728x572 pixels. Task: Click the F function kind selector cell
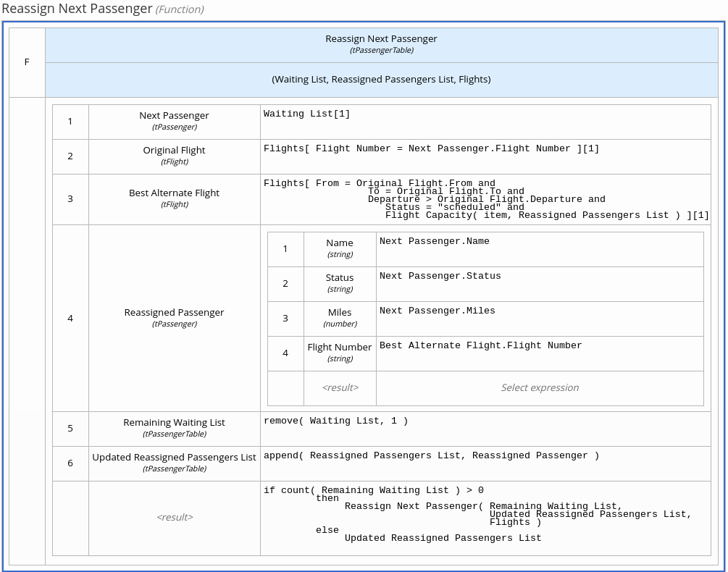pyautogui.click(x=27, y=62)
